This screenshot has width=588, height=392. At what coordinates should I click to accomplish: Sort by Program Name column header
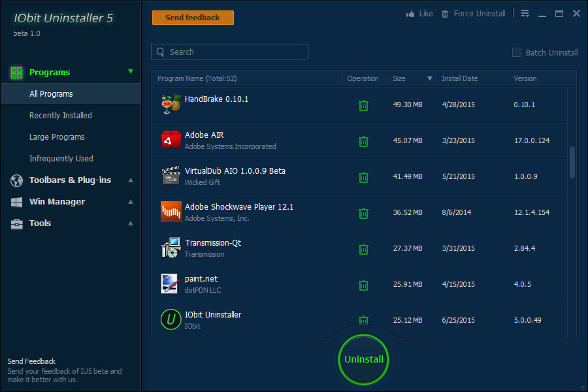[197, 78]
